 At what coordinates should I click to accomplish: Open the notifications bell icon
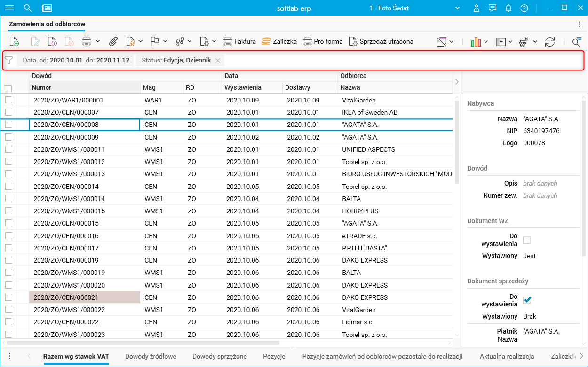click(509, 8)
